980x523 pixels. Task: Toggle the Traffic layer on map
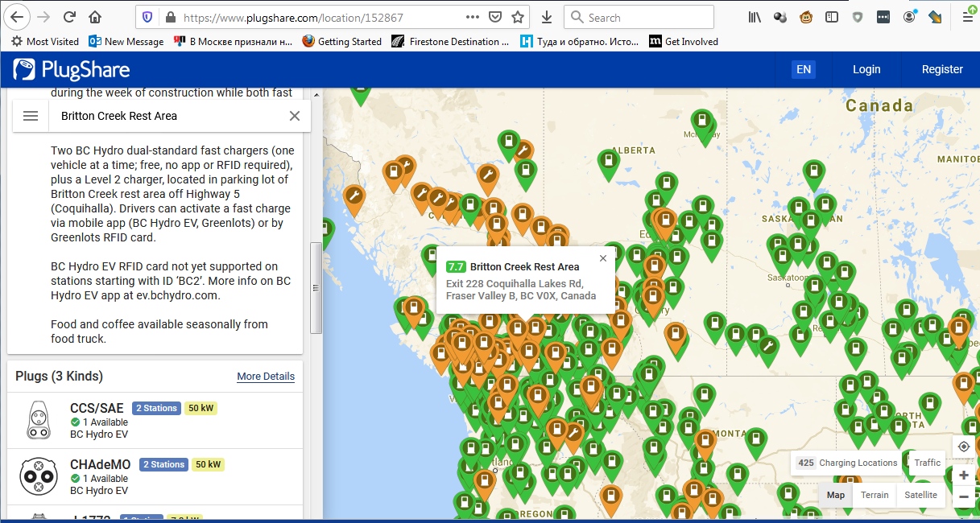tap(927, 463)
